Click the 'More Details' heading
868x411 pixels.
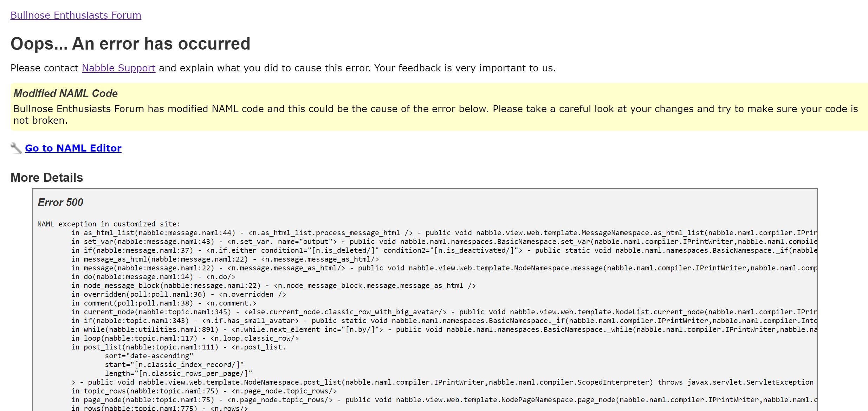pyautogui.click(x=47, y=178)
